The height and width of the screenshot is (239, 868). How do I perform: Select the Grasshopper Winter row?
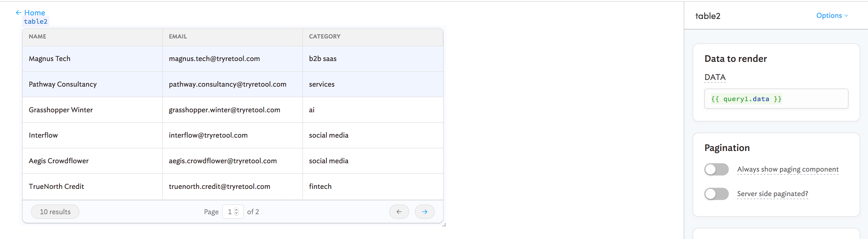(x=61, y=110)
